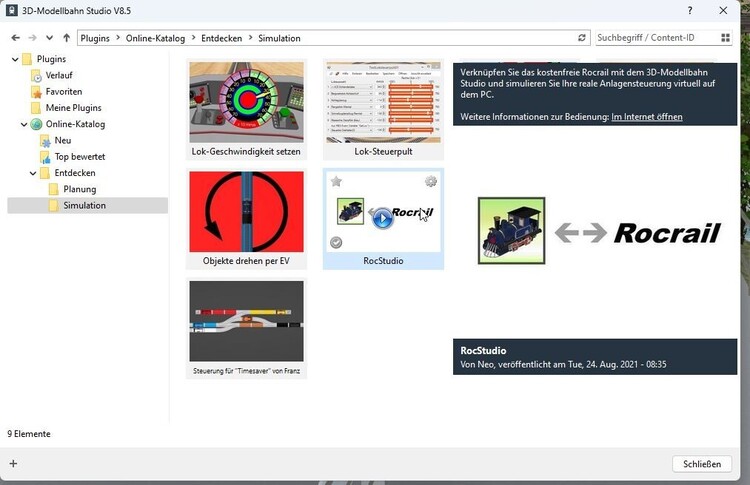Open the Neu category
Image resolution: width=750 pixels, height=485 pixels.
[x=63, y=141]
